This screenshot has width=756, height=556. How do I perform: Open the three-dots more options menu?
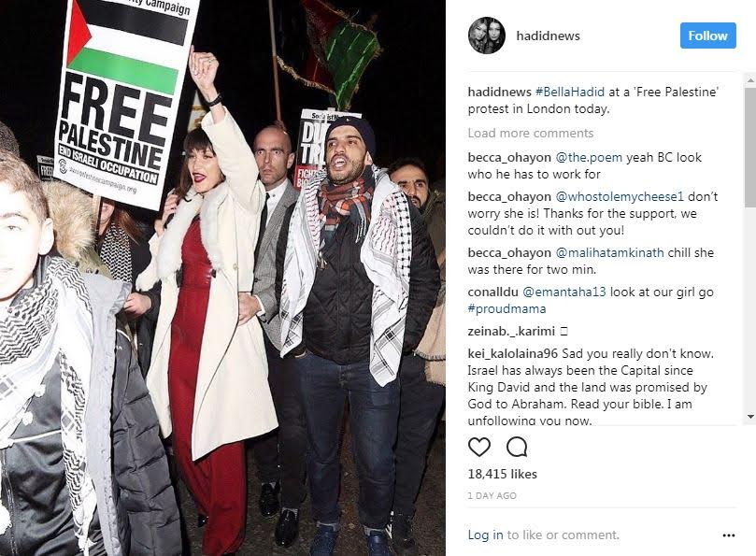click(x=729, y=535)
